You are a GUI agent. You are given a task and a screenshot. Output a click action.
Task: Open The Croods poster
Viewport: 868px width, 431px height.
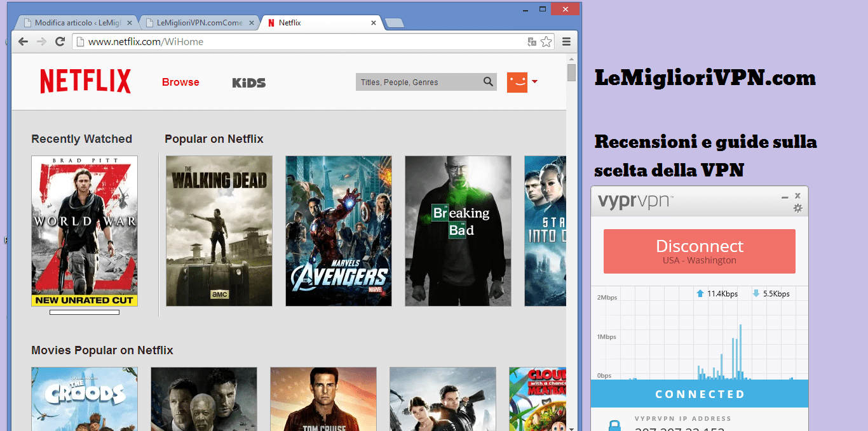tap(85, 399)
